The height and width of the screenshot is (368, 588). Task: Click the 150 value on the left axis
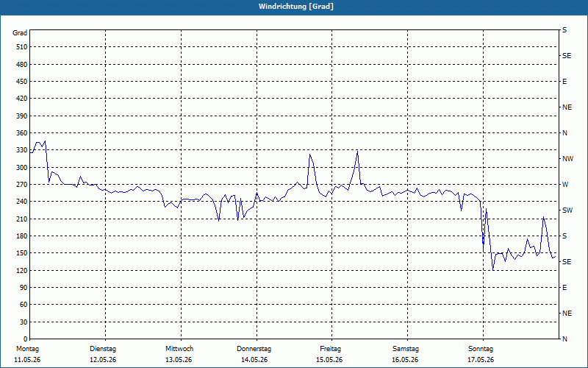coord(22,253)
